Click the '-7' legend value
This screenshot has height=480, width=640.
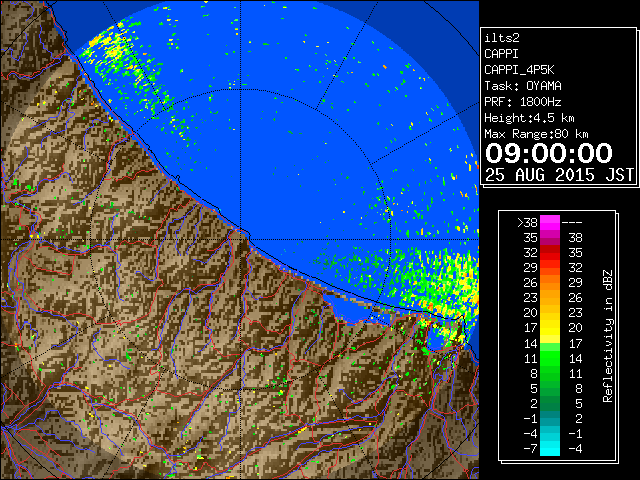pos(530,449)
